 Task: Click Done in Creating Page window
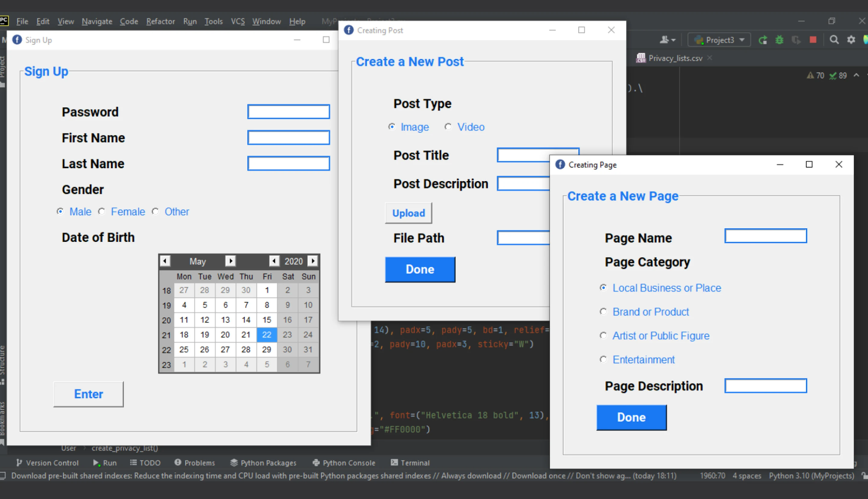[x=631, y=418]
